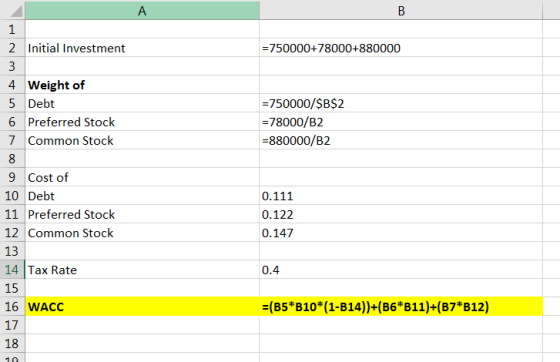Select row 17 header

(12, 326)
